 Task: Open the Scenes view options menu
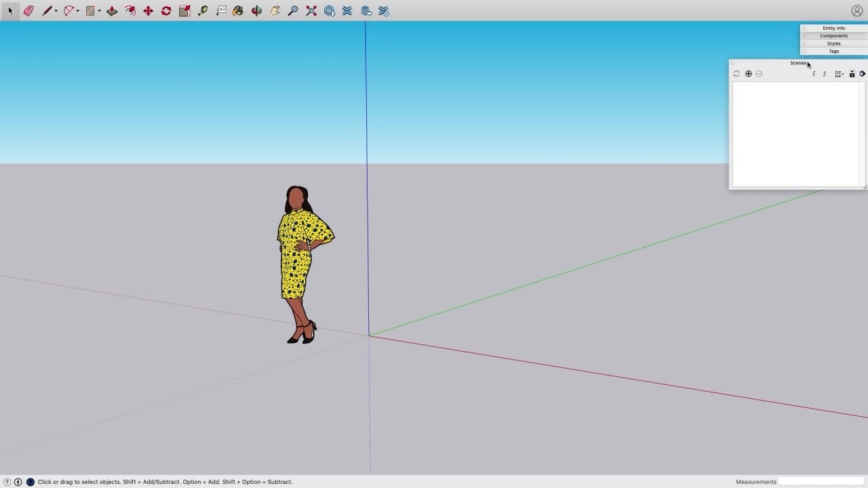pyautogui.click(x=839, y=74)
